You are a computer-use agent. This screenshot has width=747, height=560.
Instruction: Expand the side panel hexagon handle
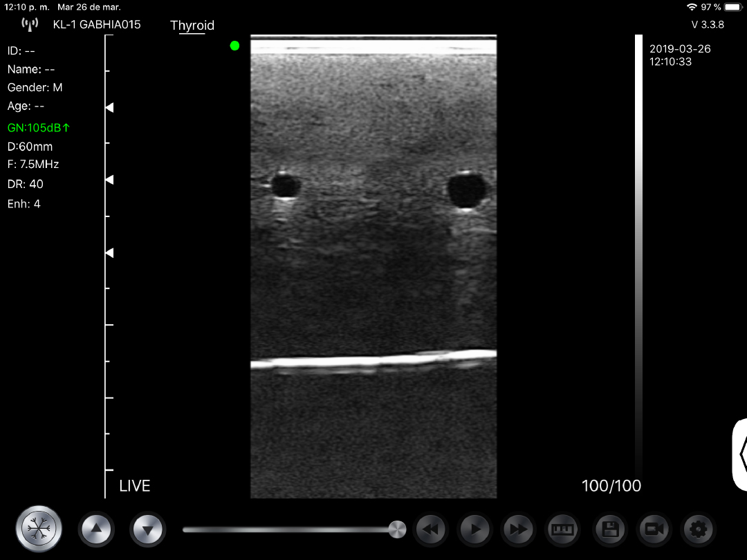tap(740, 454)
